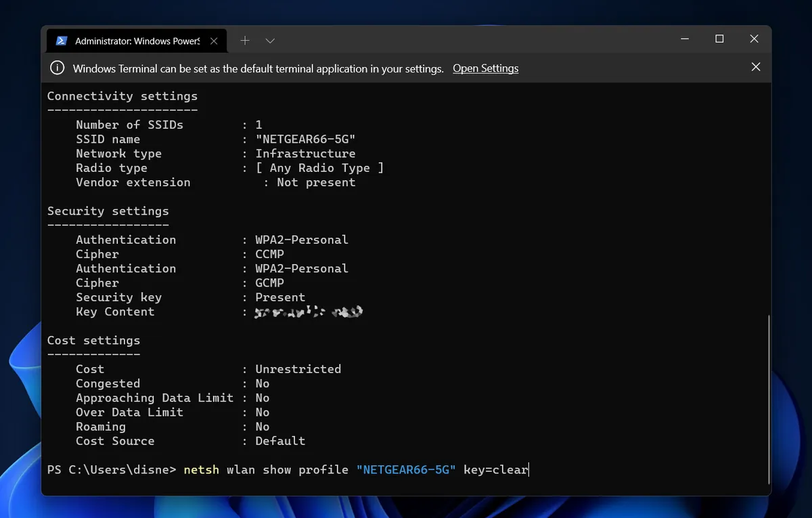Click the SSID name value "NETGEAR66-5G"
Viewport: 812px width, 518px height.
305,139
